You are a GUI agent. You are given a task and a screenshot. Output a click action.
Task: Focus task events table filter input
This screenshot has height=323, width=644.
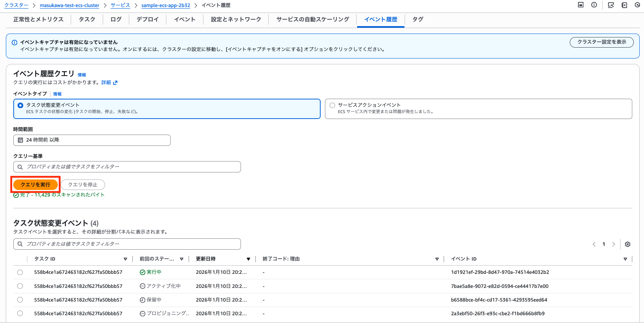(127, 244)
